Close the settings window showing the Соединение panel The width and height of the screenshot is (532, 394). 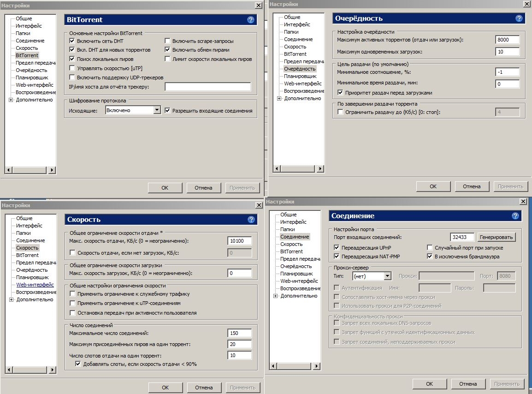pyautogui.click(x=522, y=202)
